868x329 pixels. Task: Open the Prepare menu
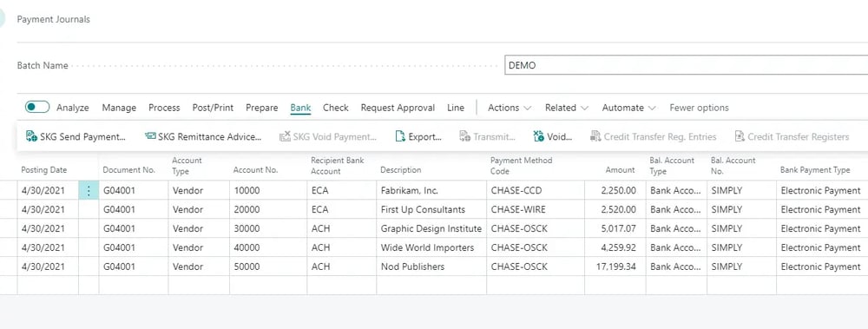pos(262,108)
